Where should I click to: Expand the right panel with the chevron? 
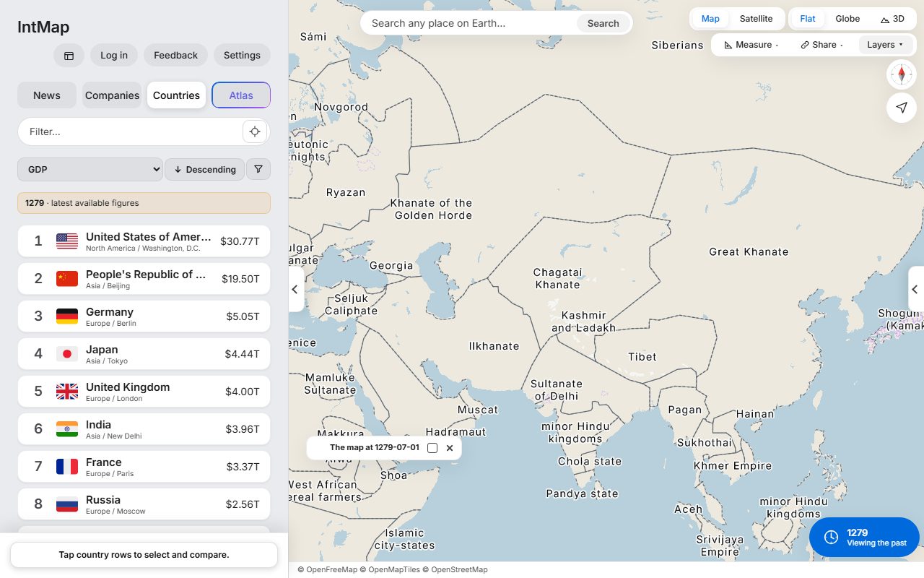coord(915,289)
